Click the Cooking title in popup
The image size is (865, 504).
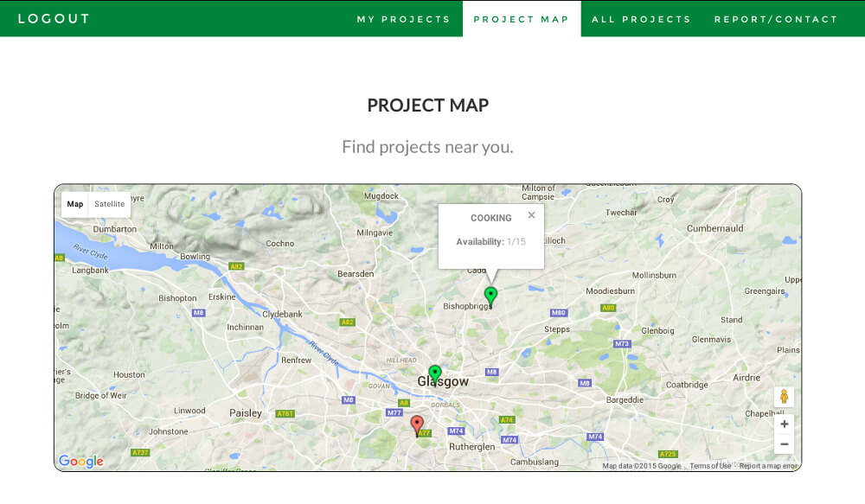tap(490, 218)
